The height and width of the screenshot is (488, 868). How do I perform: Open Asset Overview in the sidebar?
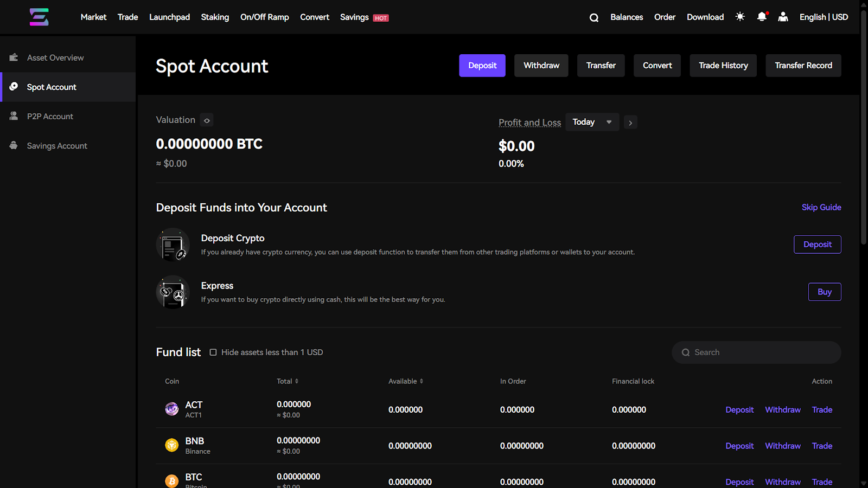pos(55,57)
